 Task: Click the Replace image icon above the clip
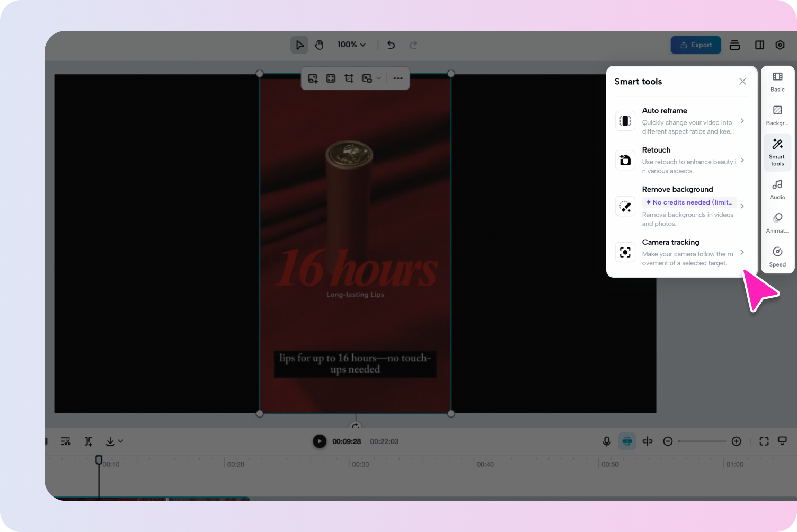[x=313, y=78]
